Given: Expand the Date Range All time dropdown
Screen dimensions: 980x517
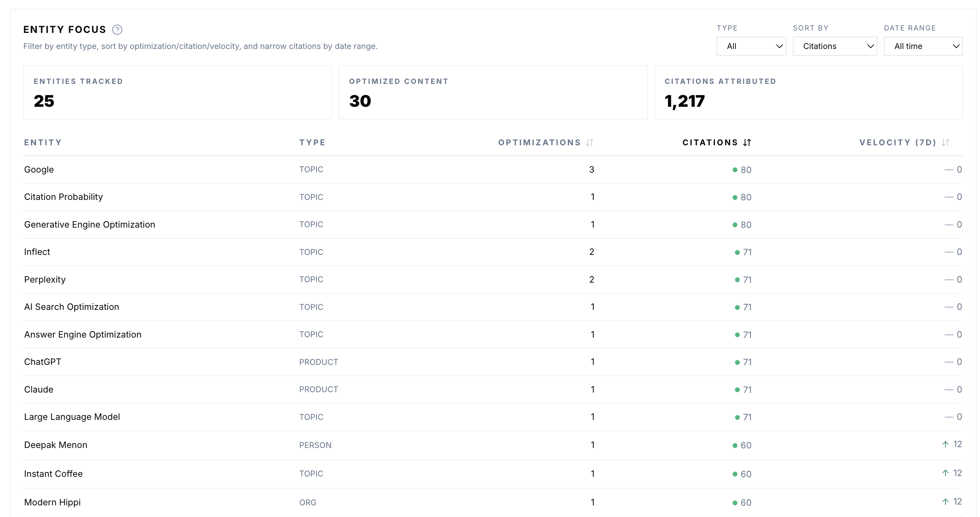Looking at the screenshot, I should (x=923, y=46).
